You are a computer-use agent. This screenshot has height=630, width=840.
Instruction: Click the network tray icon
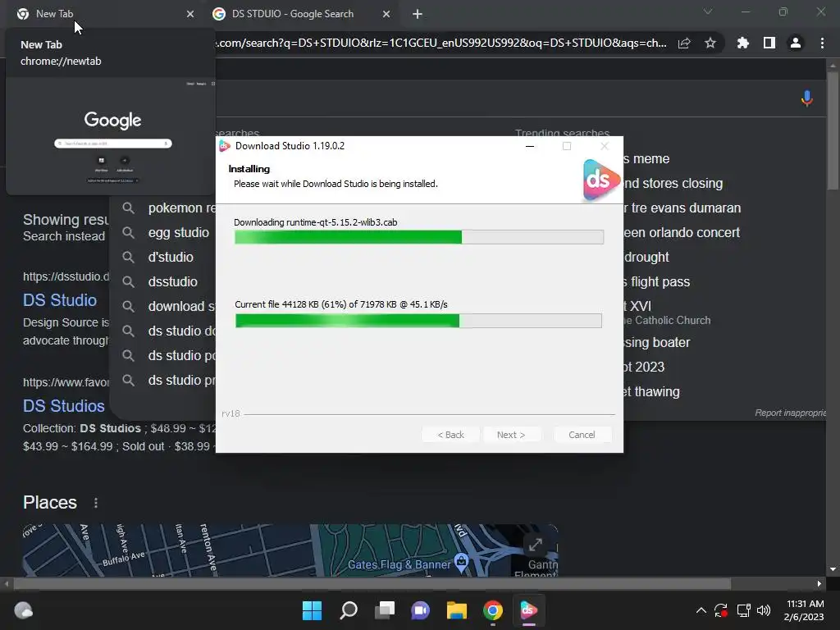tap(743, 610)
